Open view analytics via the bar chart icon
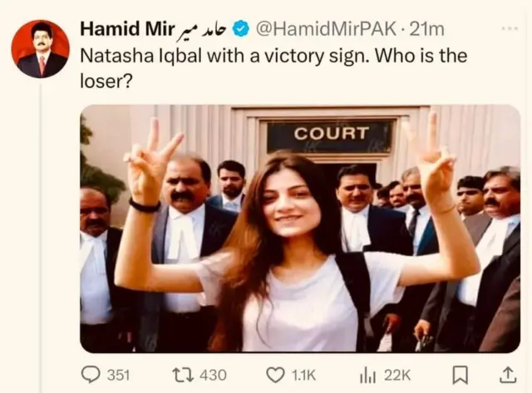This screenshot has width=532, height=393. point(367,376)
